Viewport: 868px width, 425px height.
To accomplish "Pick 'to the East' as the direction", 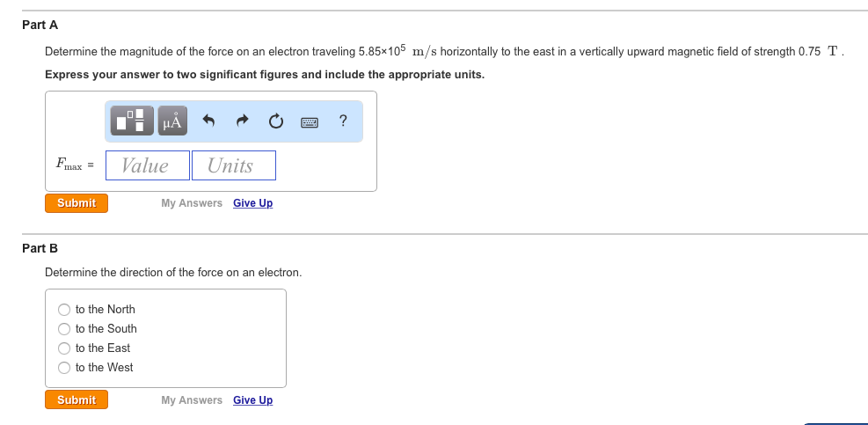I will click(x=64, y=348).
